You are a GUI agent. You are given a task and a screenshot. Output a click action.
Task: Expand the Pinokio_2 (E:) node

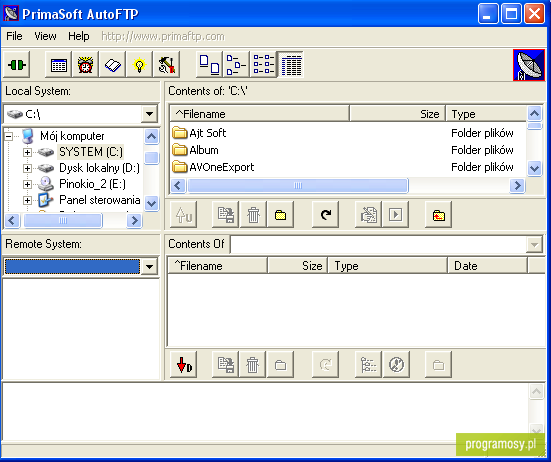click(x=27, y=184)
